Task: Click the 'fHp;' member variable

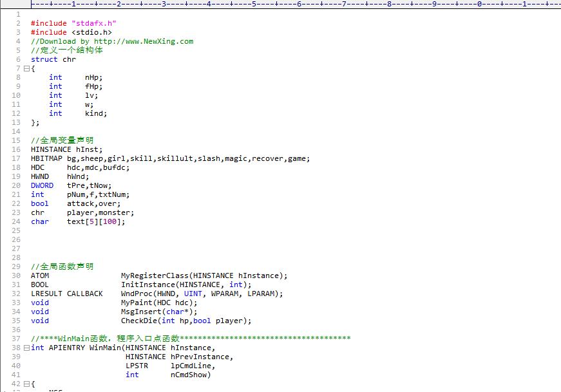Action: (94, 86)
